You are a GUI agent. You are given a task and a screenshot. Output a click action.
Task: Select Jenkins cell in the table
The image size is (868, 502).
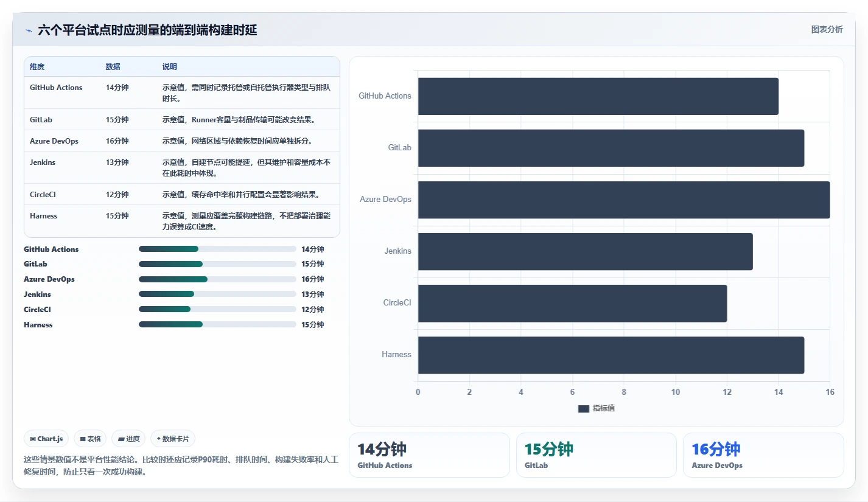43,162
